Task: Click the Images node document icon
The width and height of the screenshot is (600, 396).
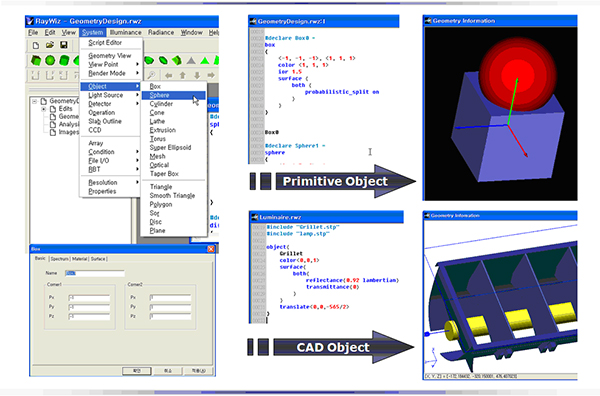Action: (x=53, y=132)
